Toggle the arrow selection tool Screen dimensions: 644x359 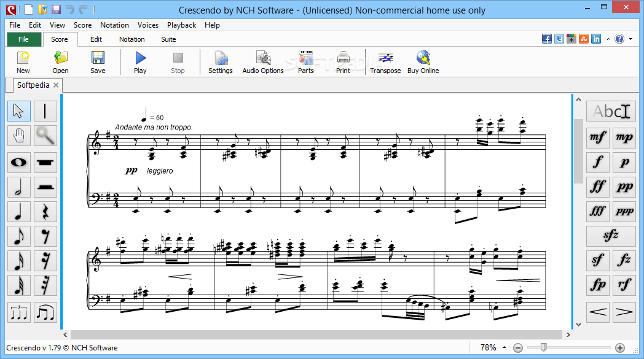tap(19, 111)
